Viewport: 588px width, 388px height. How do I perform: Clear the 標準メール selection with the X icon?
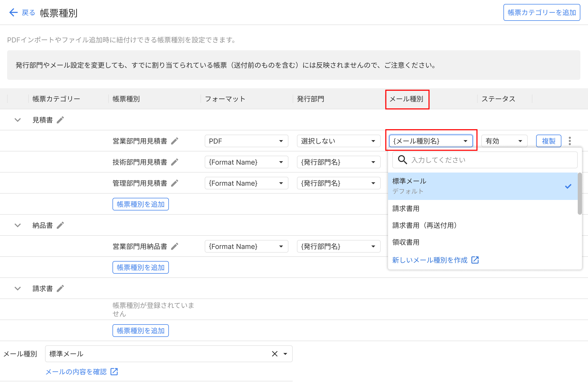point(275,354)
